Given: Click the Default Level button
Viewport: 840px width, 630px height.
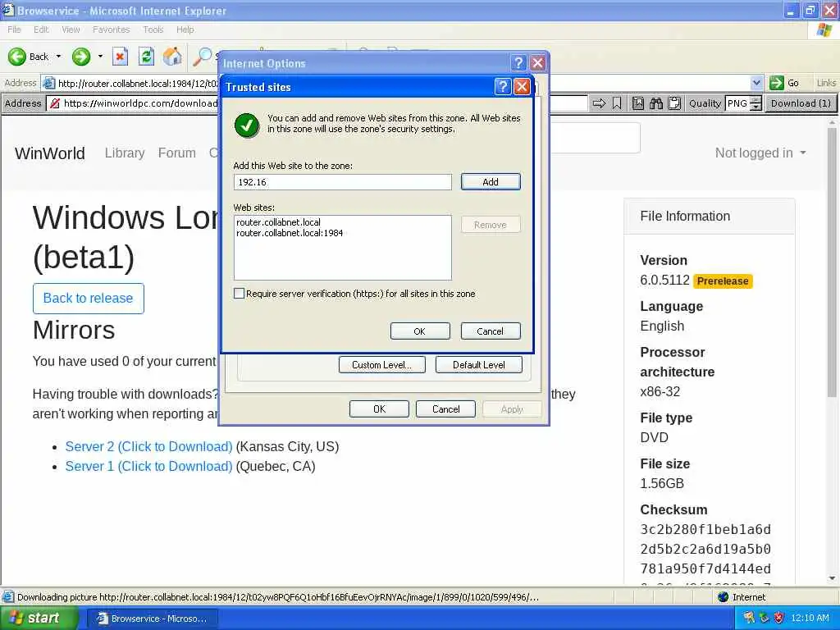Looking at the screenshot, I should pos(478,365).
